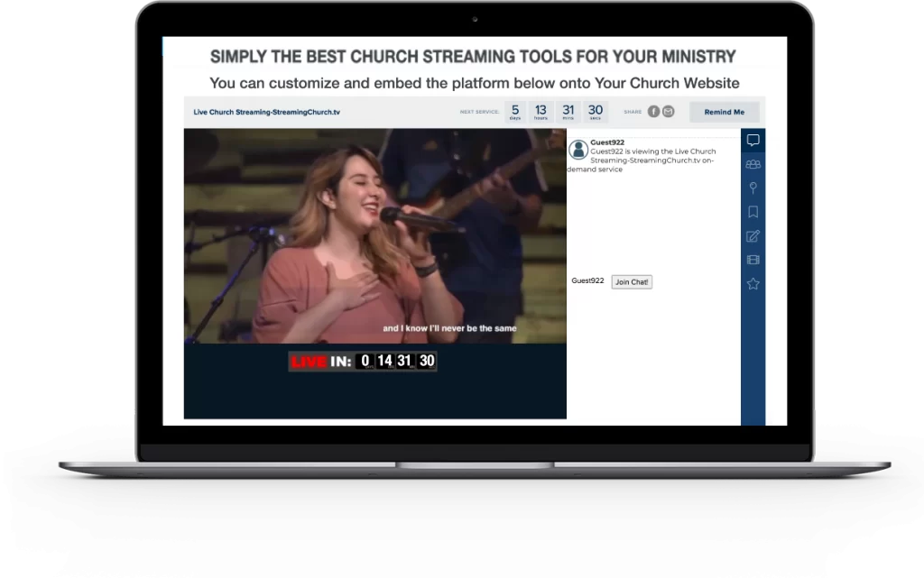The image size is (924, 578).
Task: Click the video subtitle caption text
Action: click(448, 329)
